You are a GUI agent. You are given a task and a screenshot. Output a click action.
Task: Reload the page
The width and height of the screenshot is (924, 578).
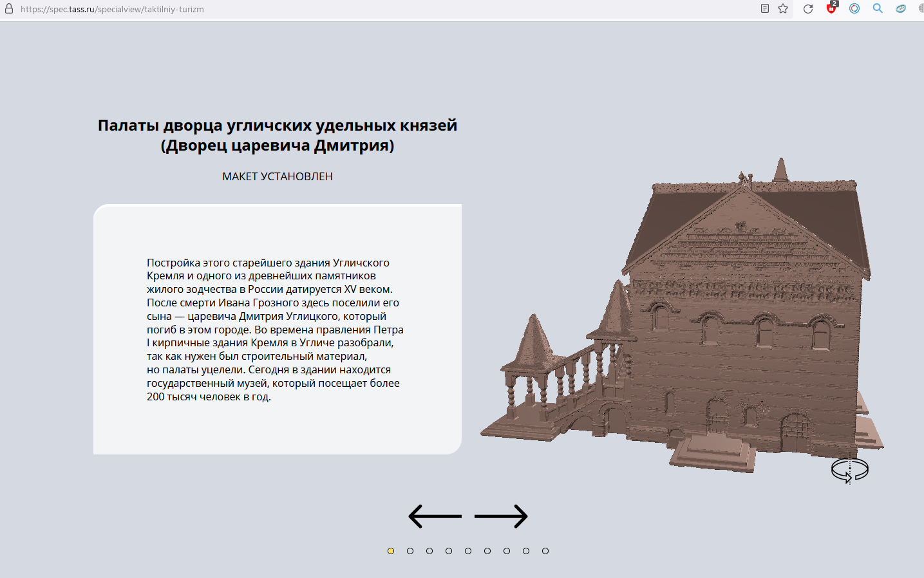(808, 8)
